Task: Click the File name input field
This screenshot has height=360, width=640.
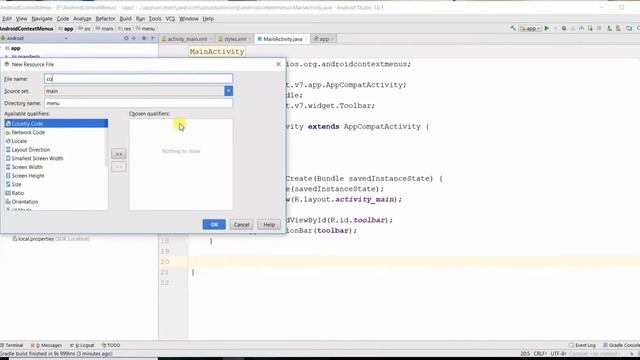Action: pyautogui.click(x=138, y=79)
